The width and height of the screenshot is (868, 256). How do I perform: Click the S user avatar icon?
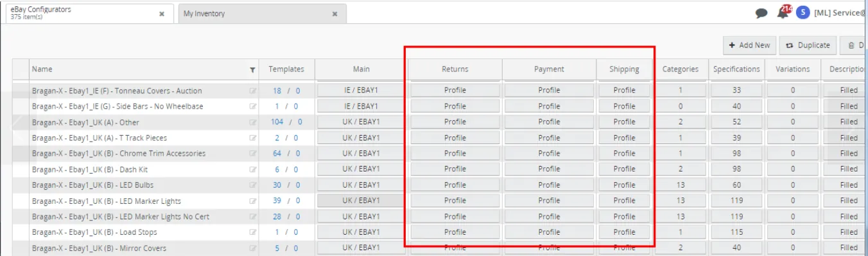tap(803, 12)
